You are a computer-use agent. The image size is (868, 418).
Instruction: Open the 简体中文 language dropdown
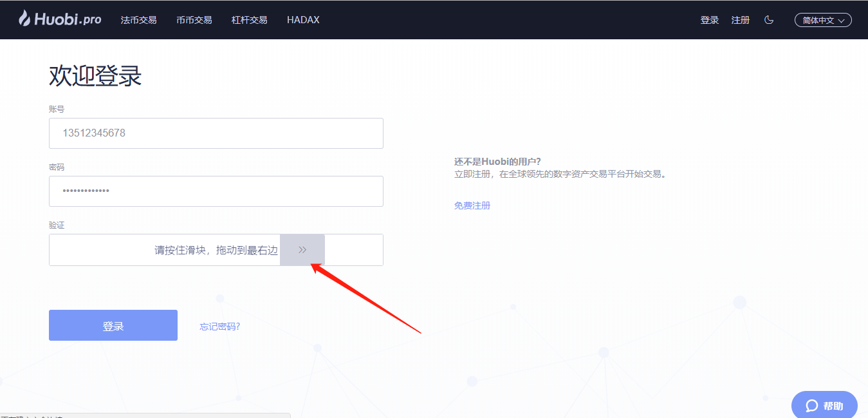[x=823, y=20]
